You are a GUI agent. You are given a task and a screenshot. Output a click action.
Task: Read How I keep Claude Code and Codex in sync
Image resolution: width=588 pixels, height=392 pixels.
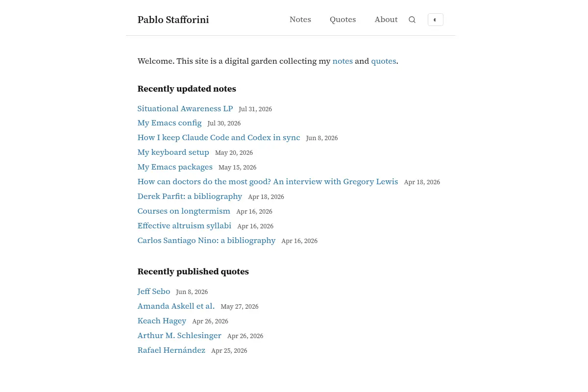tap(219, 138)
